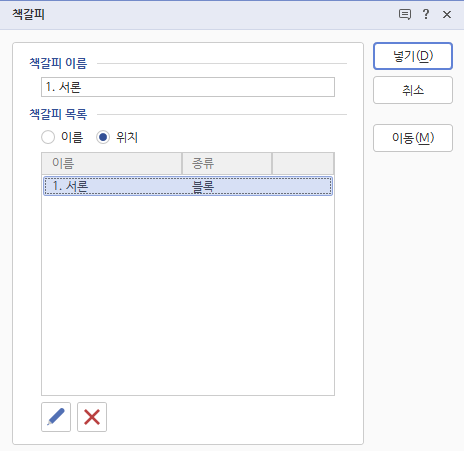Click the 책갈피 이름 input field
Image resolution: width=464 pixels, height=451 pixels.
(188, 87)
